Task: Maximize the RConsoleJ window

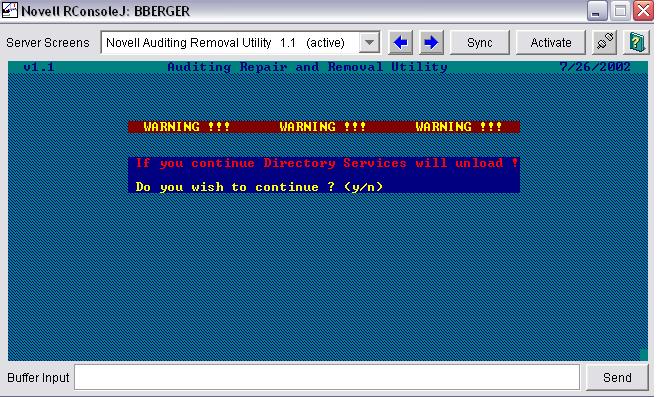Action: pyautogui.click(x=620, y=11)
